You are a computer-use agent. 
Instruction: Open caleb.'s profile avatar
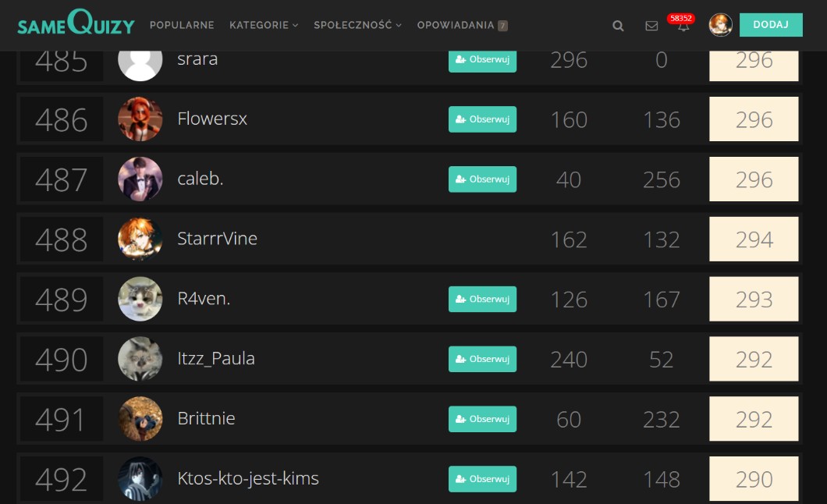[x=140, y=179]
